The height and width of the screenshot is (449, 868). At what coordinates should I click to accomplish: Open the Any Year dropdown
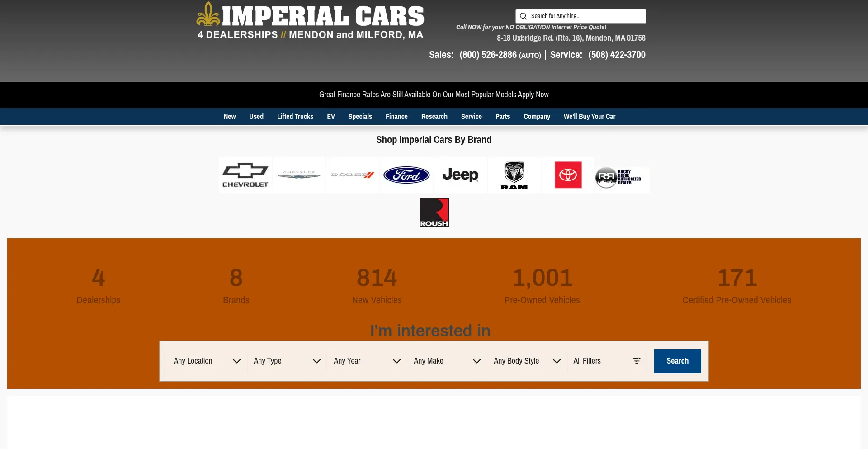[x=367, y=361]
